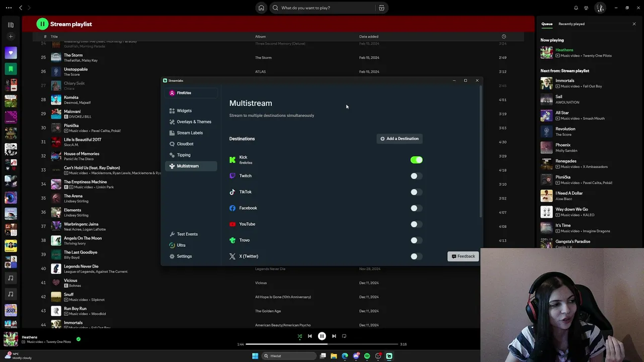The width and height of the screenshot is (644, 362).
Task: Enable the Facebook destination toggle
Action: click(416, 208)
